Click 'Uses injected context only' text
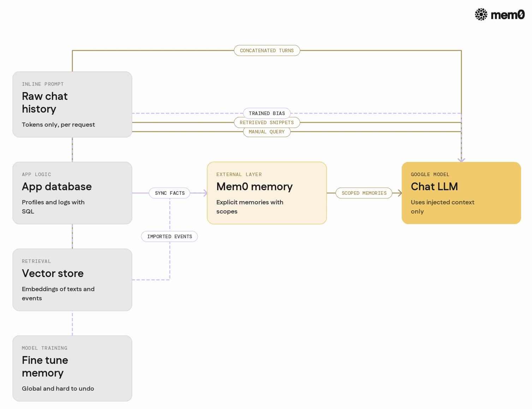 [443, 207]
